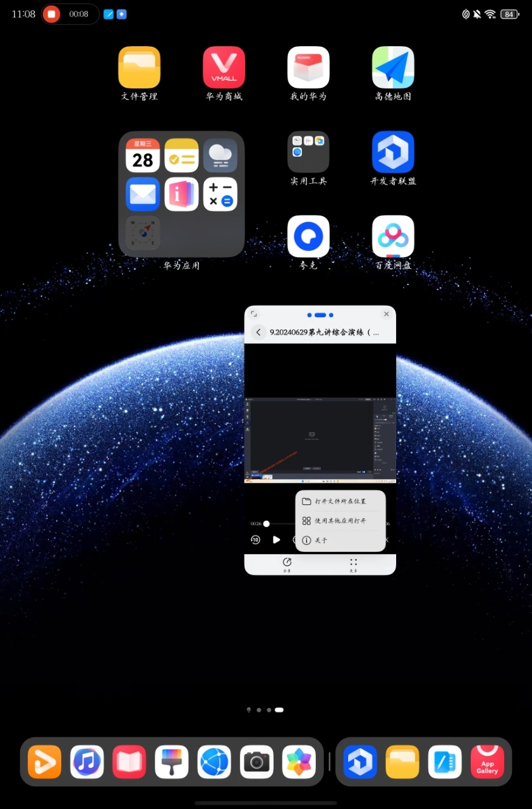Viewport: 532px width, 809px height.
Task: Open the Themes paintbrush dock icon
Action: coord(172,762)
